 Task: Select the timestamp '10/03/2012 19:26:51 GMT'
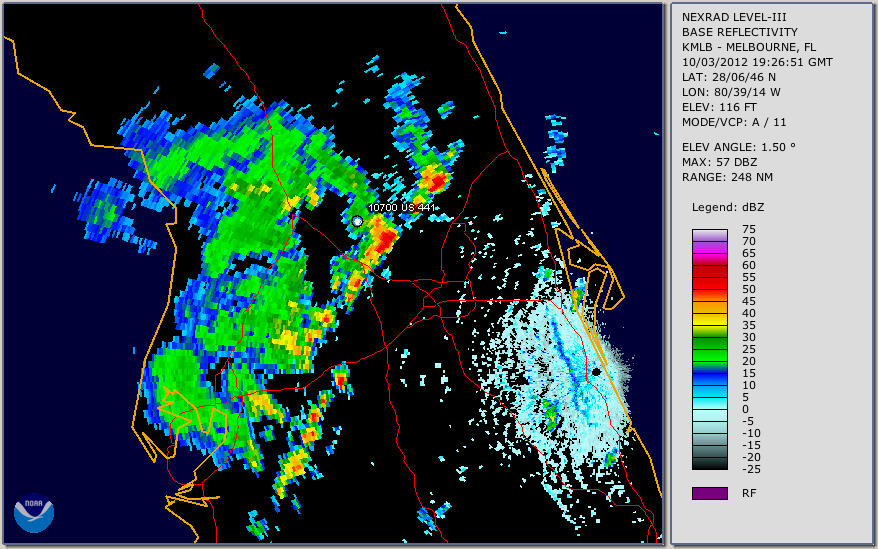click(757, 62)
